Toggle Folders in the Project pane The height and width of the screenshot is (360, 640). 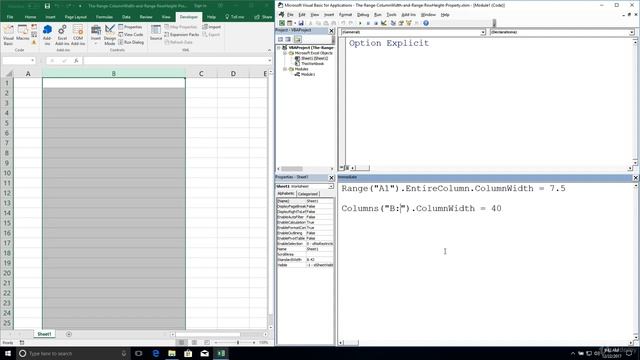coord(298,39)
